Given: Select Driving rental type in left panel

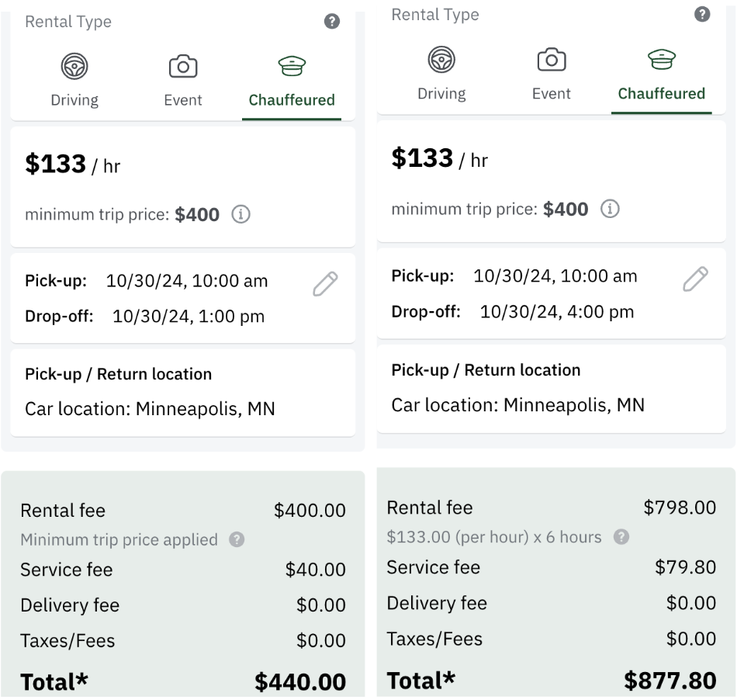Looking at the screenshot, I should 74,81.
